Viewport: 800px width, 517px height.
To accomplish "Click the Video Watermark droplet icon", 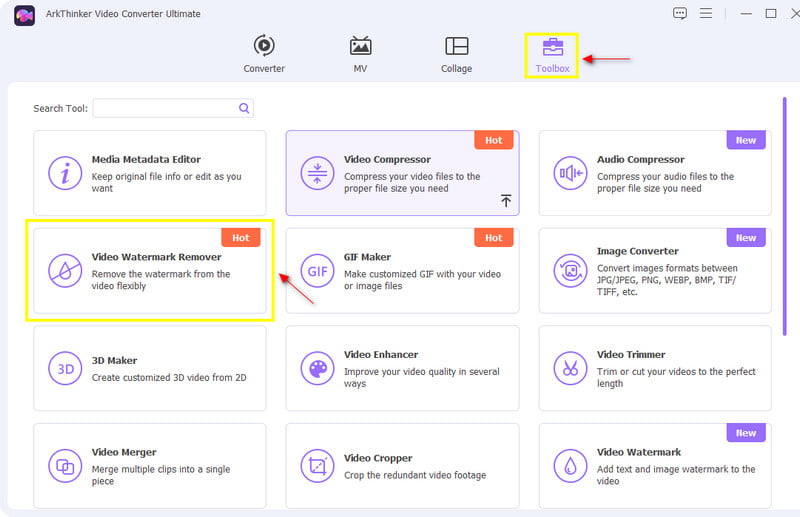I will (x=570, y=465).
